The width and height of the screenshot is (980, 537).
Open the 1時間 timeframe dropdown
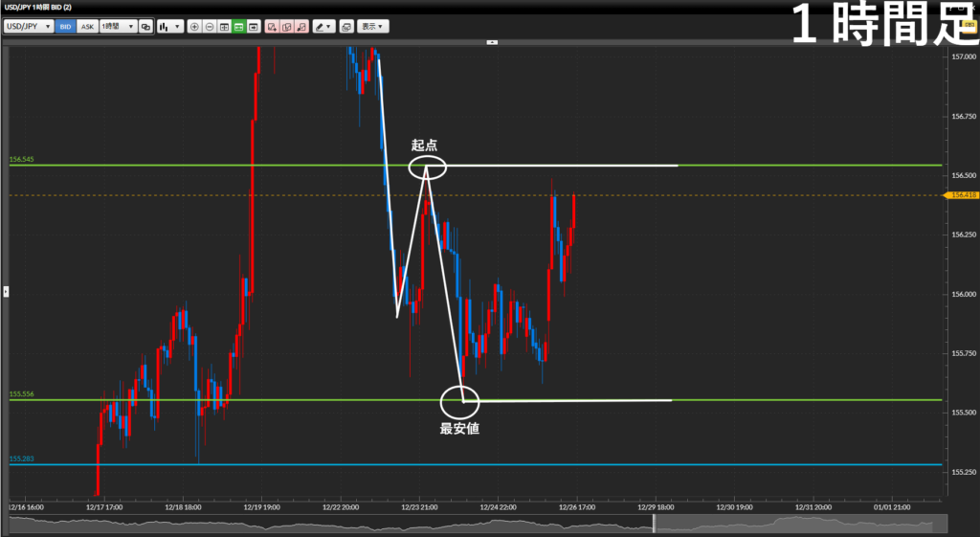coord(118,27)
